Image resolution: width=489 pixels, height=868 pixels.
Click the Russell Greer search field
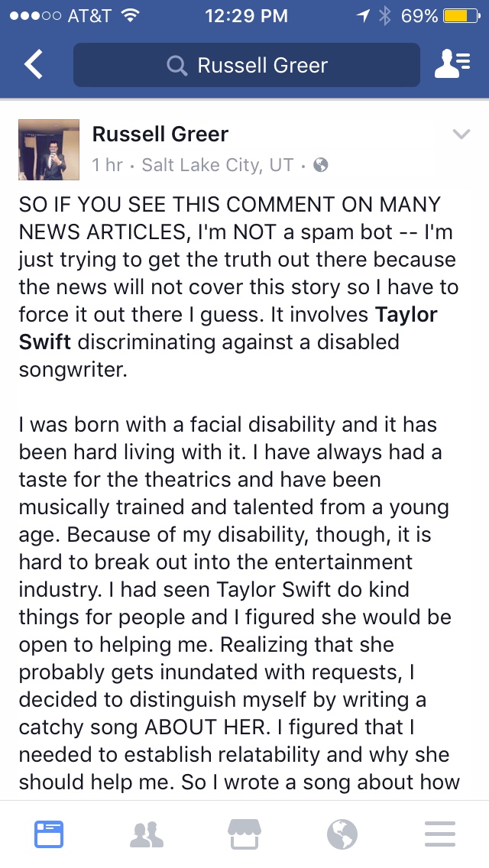coord(247,65)
